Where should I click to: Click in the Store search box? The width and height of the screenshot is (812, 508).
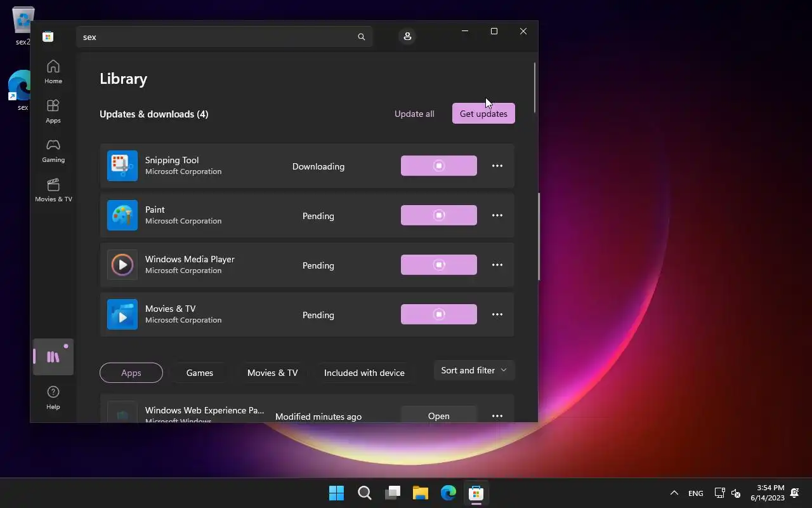(x=224, y=37)
